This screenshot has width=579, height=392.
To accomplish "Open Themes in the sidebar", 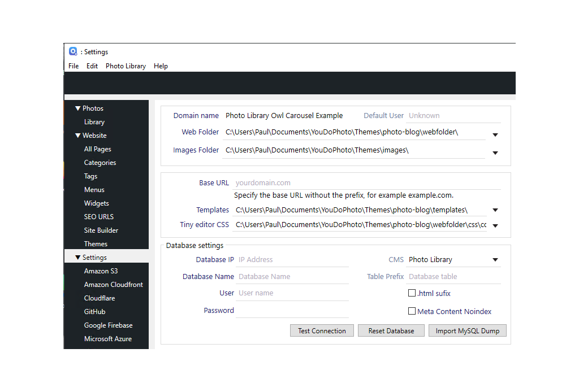I will (x=96, y=244).
